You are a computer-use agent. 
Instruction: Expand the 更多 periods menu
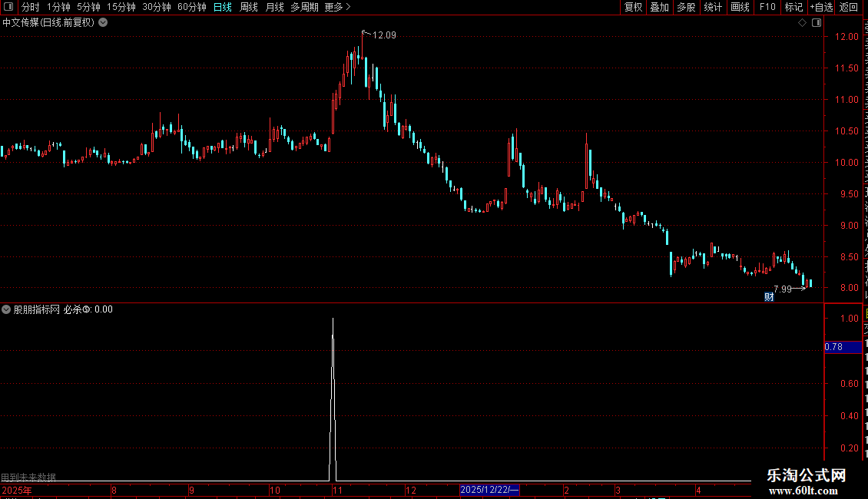point(337,7)
